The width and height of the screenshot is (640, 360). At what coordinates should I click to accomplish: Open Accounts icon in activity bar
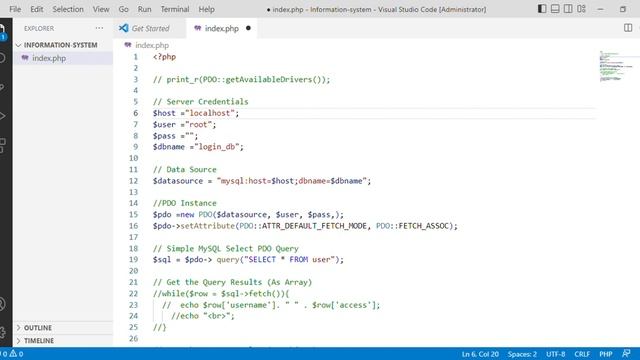pos(2,304)
